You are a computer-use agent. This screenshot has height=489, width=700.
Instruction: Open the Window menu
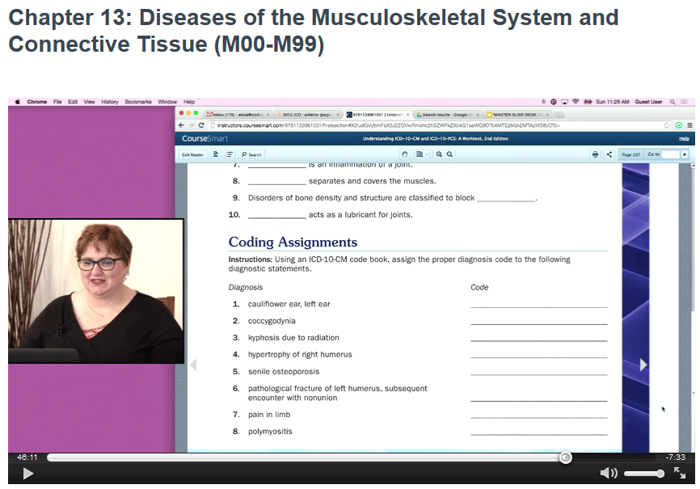coord(167,102)
